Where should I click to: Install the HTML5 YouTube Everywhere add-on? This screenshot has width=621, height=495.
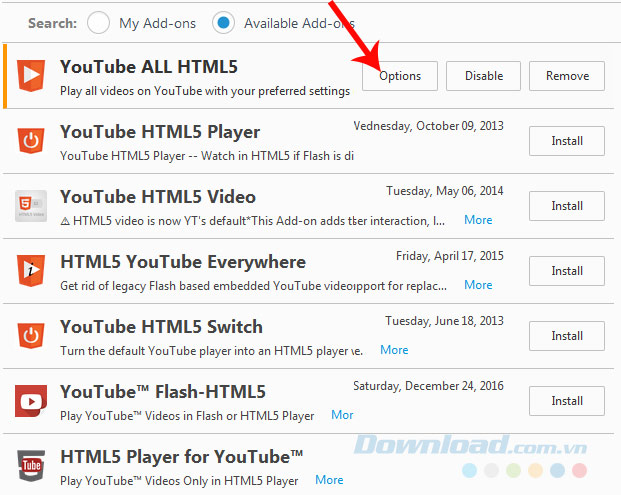coord(567,271)
